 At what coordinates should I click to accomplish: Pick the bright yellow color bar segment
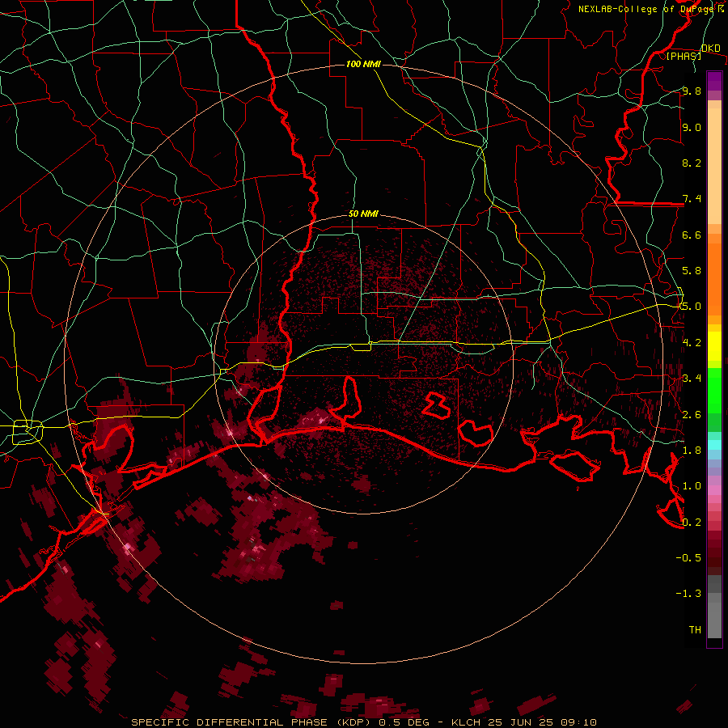[x=714, y=346]
